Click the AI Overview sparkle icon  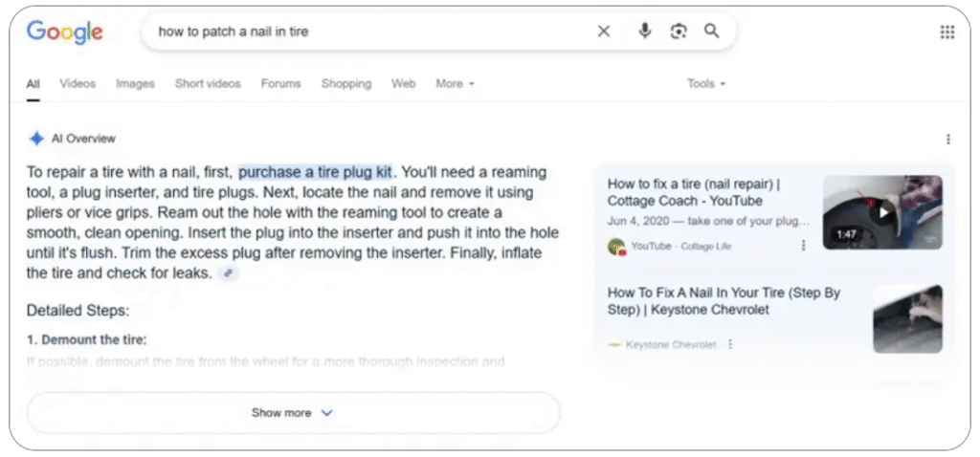click(37, 139)
